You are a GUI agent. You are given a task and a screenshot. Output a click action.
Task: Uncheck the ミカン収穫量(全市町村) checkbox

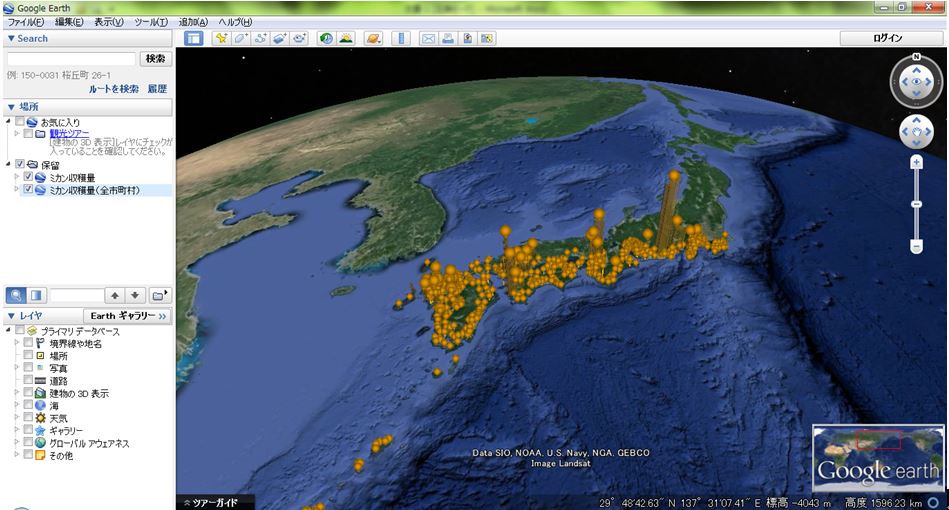(x=28, y=189)
